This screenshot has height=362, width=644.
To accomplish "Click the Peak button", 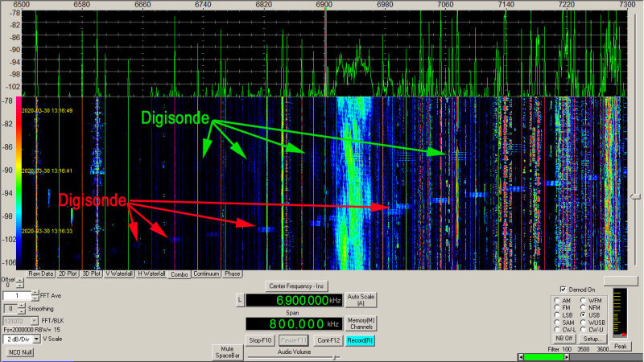I will click(620, 347).
